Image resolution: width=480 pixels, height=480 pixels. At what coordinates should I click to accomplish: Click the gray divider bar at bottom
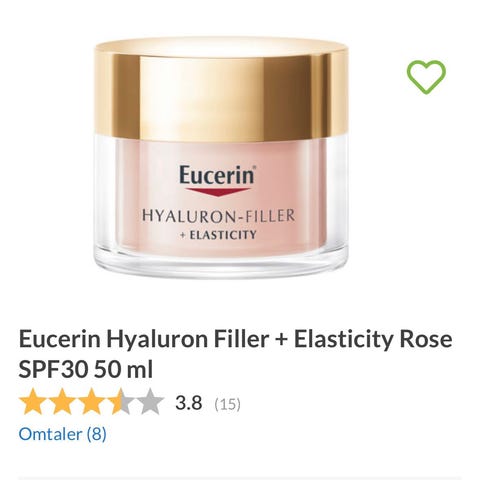point(240,478)
